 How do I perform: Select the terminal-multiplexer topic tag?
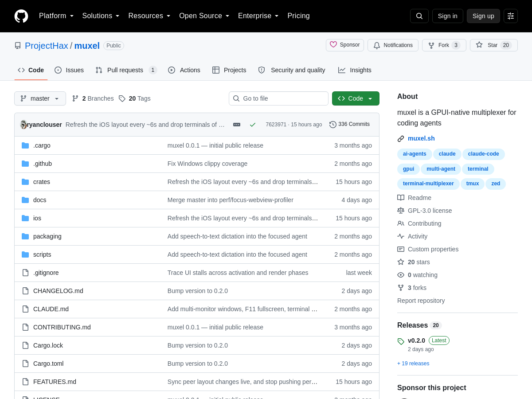428,184
